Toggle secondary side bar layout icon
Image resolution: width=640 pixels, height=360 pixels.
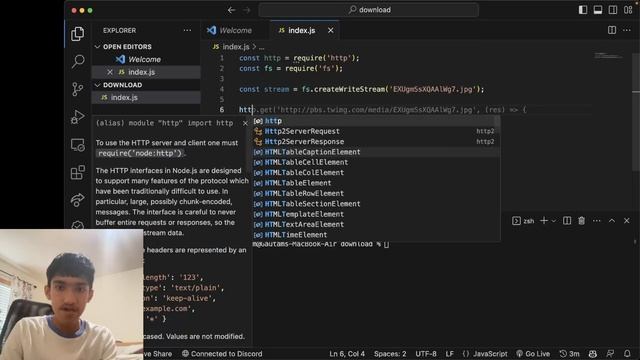[x=613, y=10]
